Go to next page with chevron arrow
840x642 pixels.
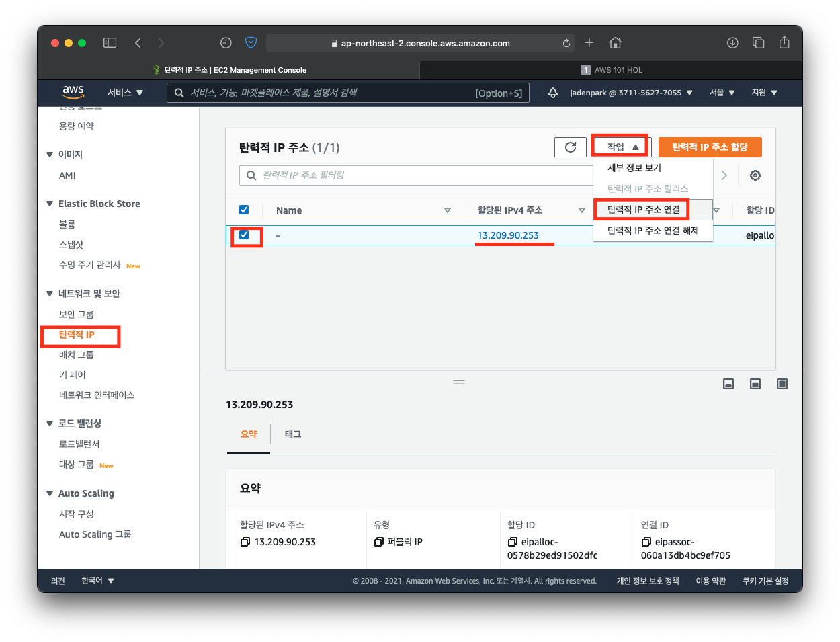[x=724, y=175]
